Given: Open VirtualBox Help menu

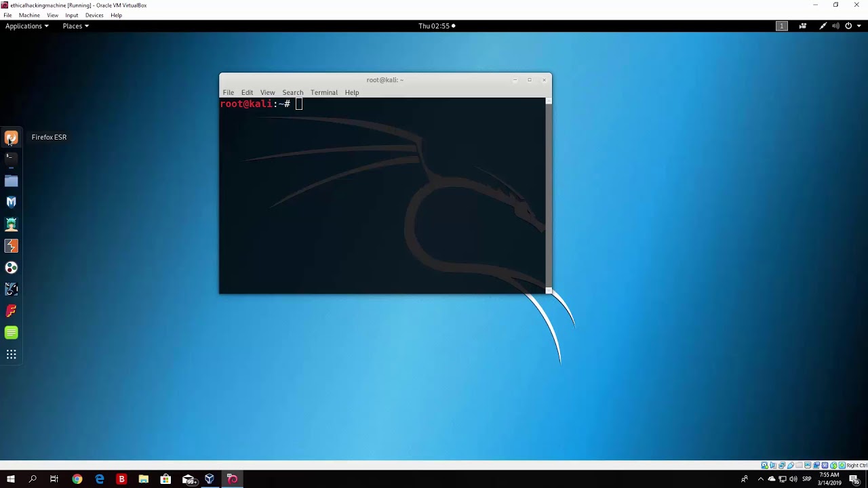Looking at the screenshot, I should pyautogui.click(x=116, y=15).
